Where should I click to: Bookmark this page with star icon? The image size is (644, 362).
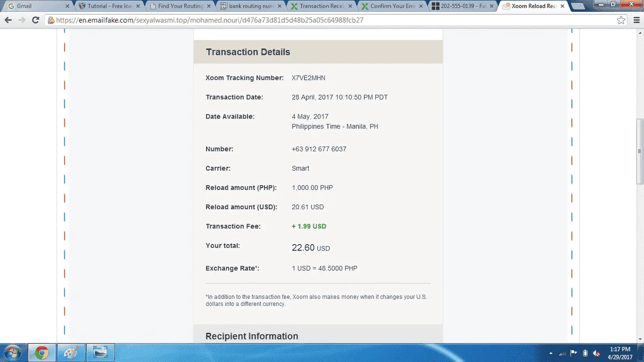pyautogui.click(x=621, y=20)
